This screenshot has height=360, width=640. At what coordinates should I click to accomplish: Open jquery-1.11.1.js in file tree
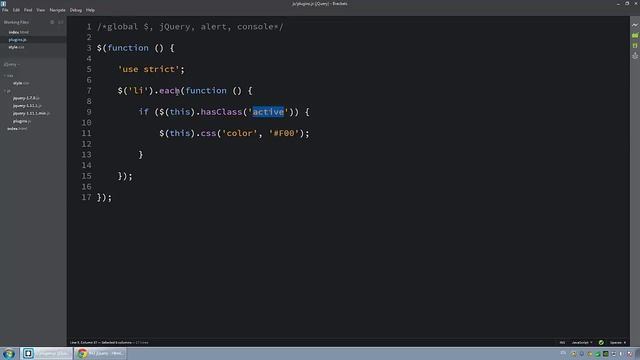[x=27, y=106]
